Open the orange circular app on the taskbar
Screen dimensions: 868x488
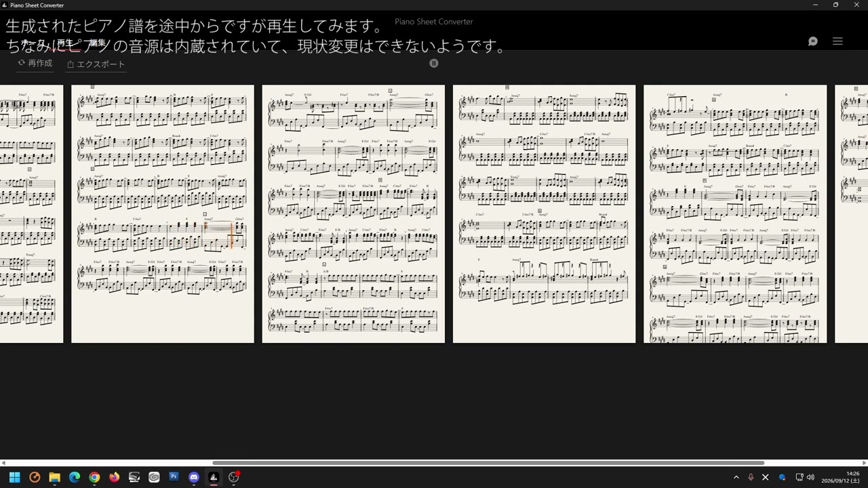(x=35, y=477)
